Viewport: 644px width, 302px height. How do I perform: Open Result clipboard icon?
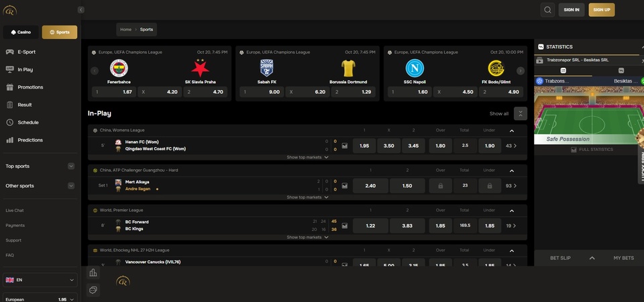10,105
